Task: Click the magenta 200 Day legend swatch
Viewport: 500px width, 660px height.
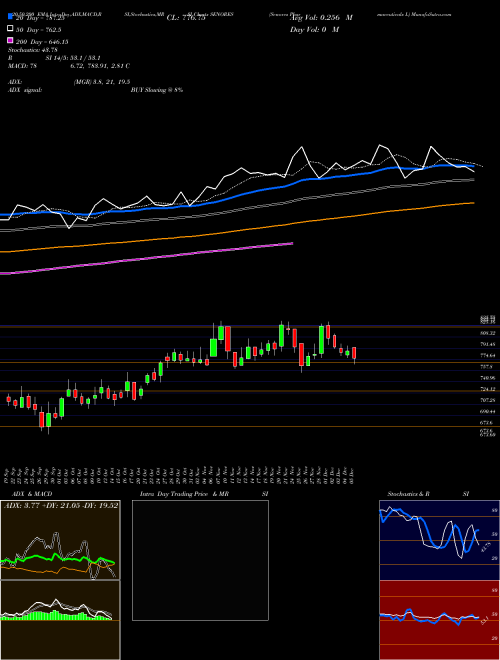Action: coord(10,40)
